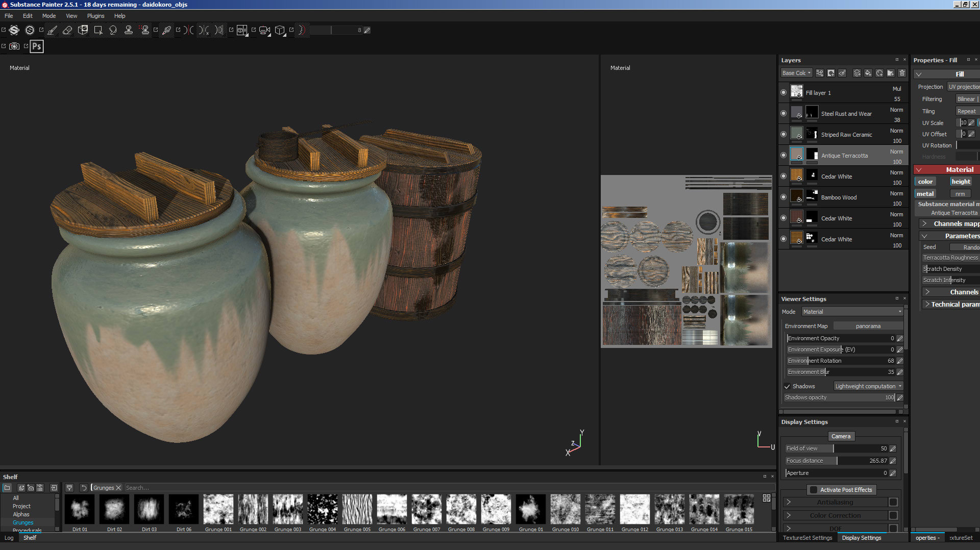Select the Paint brush tool
Image resolution: width=980 pixels, height=550 pixels.
tap(52, 30)
